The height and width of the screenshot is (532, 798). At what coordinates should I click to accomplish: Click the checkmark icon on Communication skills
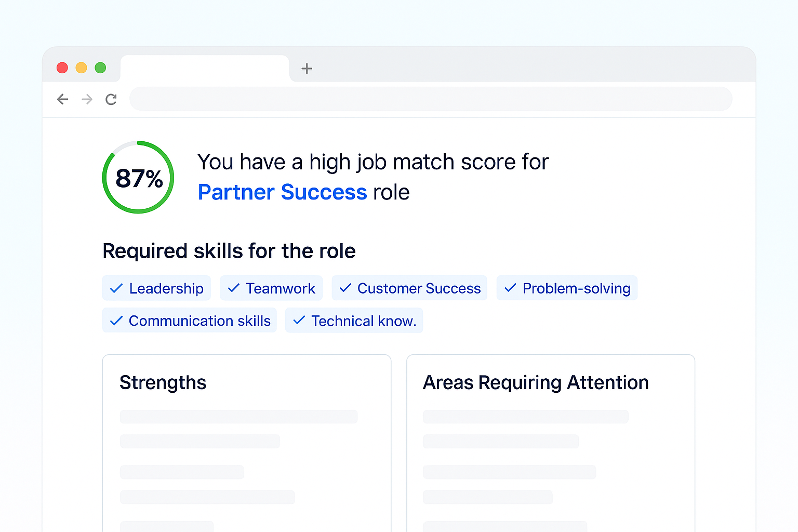pos(116,321)
